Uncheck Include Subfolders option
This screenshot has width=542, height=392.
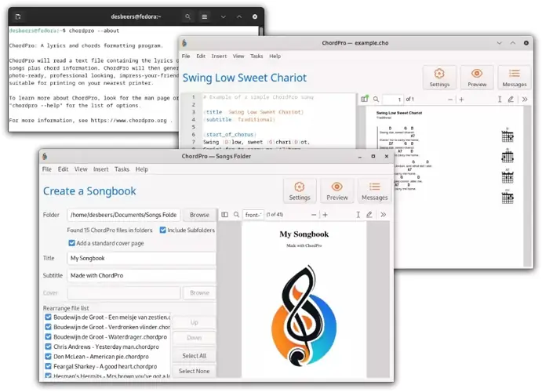(163, 230)
